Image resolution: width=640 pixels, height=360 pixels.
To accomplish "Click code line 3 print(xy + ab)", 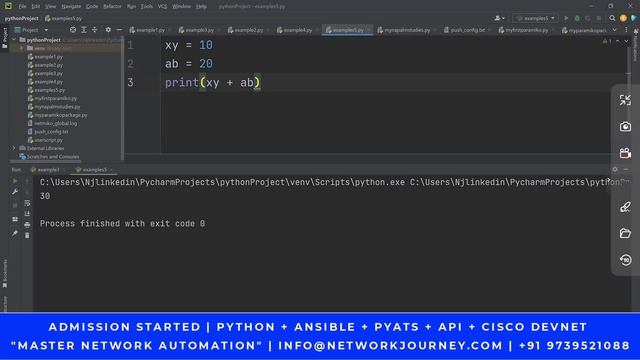I will 212,82.
